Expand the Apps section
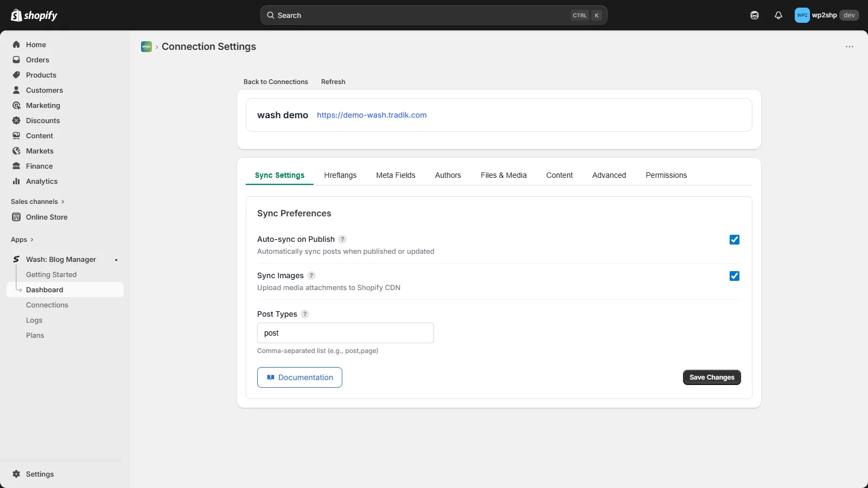This screenshot has width=868, height=488. coord(22,240)
